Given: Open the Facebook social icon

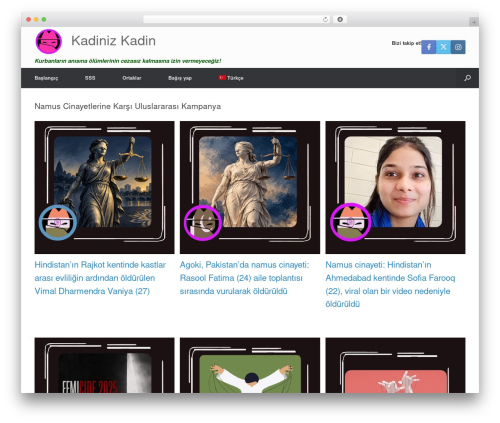Looking at the screenshot, I should pyautogui.click(x=429, y=47).
